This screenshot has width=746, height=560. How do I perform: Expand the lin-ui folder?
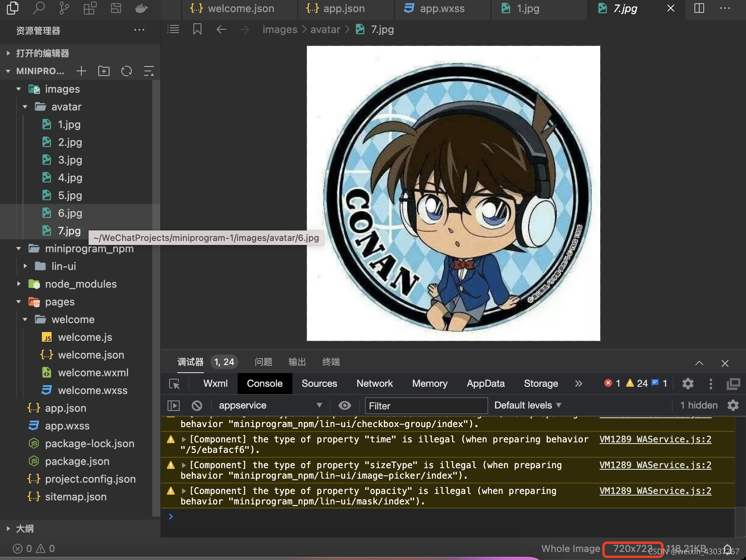coord(25,266)
